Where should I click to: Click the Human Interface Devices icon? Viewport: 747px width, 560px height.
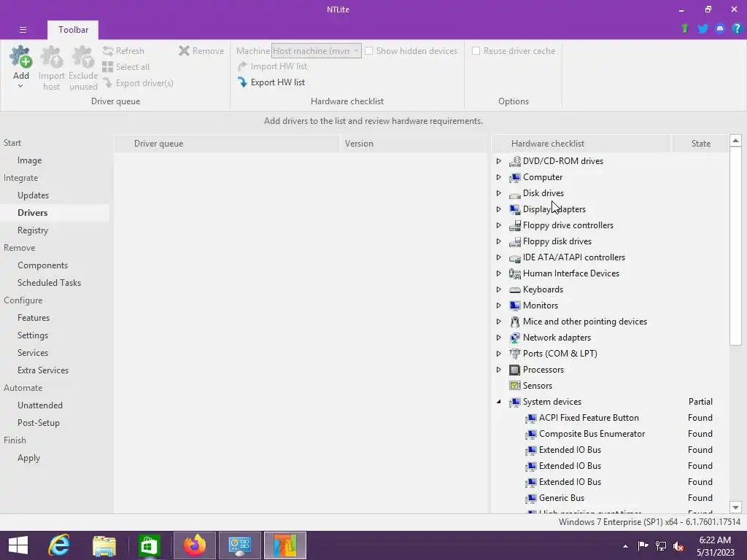[x=514, y=273]
